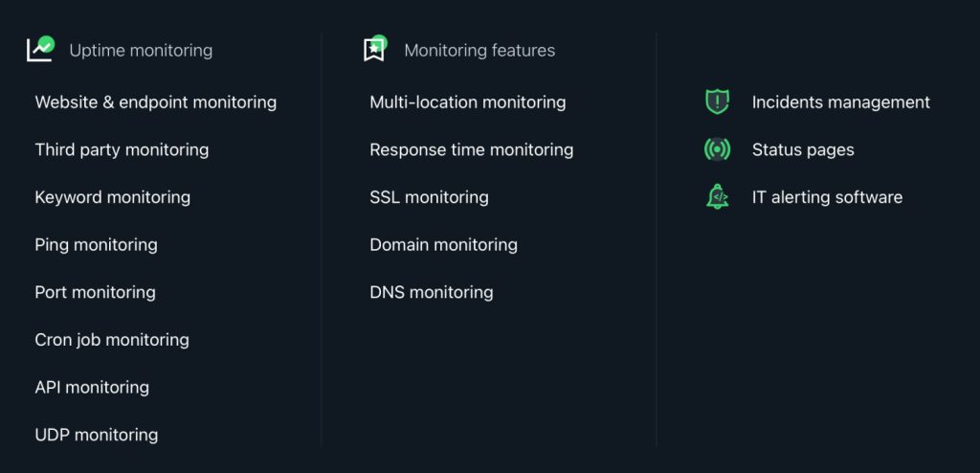This screenshot has height=473, width=980.
Task: Select Domain monitoring
Action: (x=443, y=244)
